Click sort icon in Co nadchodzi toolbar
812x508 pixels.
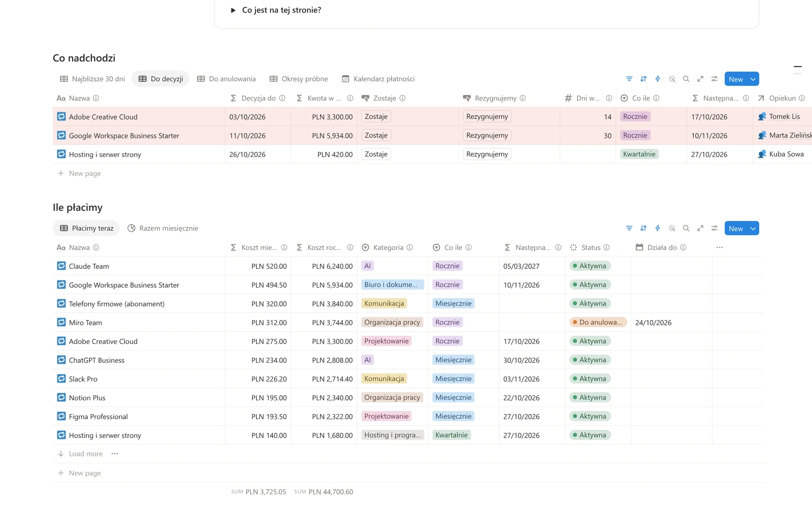point(644,79)
